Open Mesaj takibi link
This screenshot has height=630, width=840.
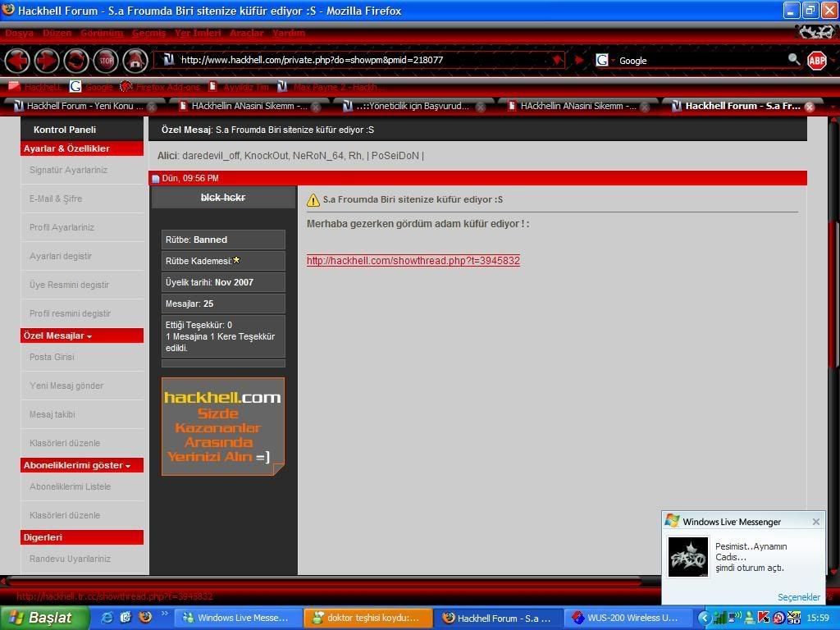52,414
